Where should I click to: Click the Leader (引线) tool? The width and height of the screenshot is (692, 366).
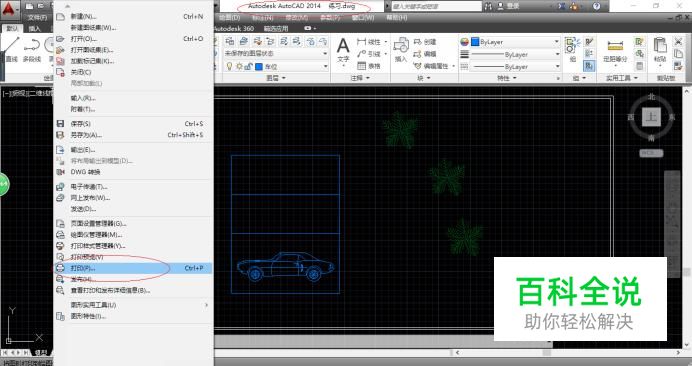[370, 54]
